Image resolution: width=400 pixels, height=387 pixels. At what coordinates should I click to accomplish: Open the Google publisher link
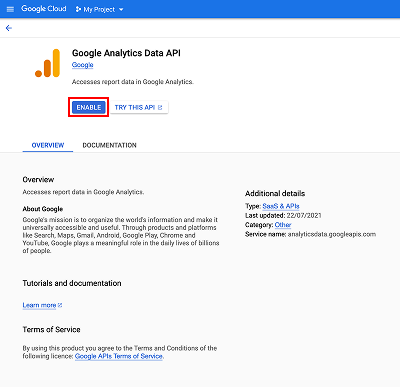click(x=82, y=65)
